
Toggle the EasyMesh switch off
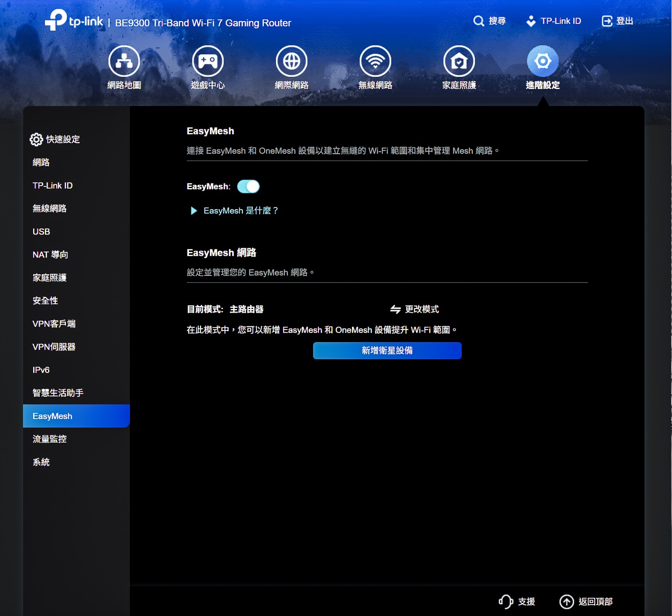click(248, 186)
